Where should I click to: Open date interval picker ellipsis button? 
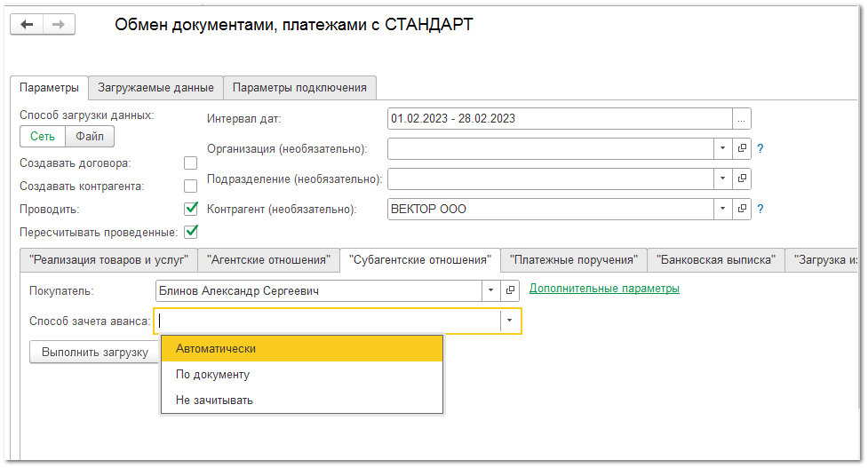click(742, 119)
